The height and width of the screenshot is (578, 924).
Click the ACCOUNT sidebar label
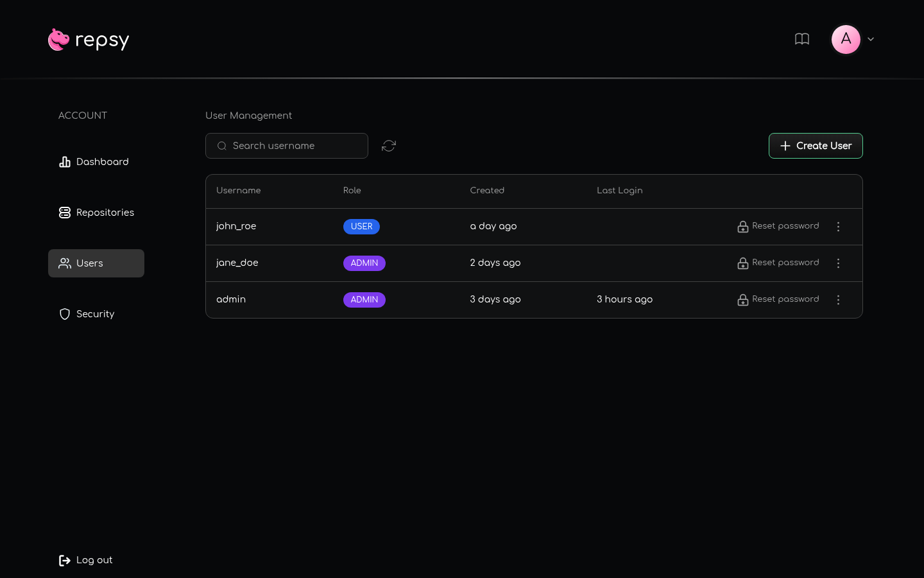83,116
